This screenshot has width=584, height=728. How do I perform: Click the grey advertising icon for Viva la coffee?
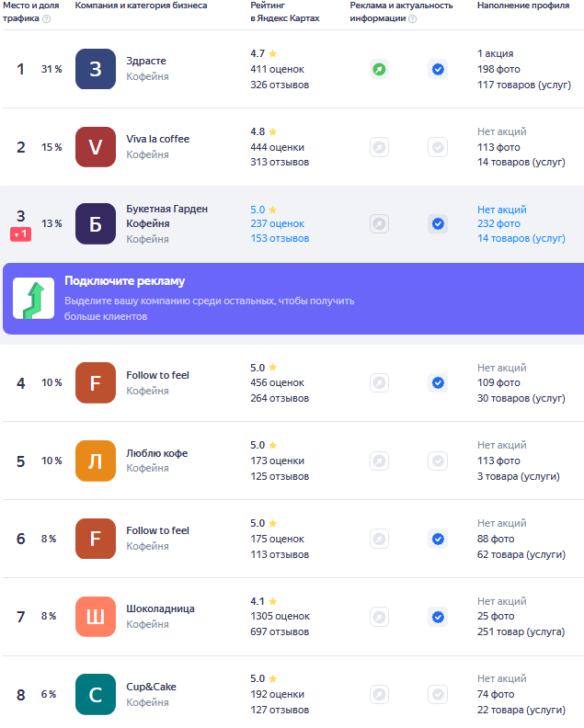click(379, 147)
